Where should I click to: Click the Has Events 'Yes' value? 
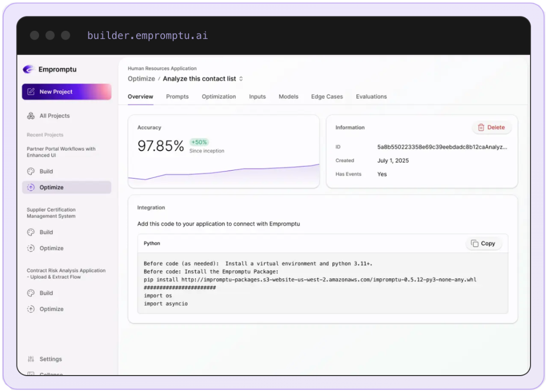[382, 174]
